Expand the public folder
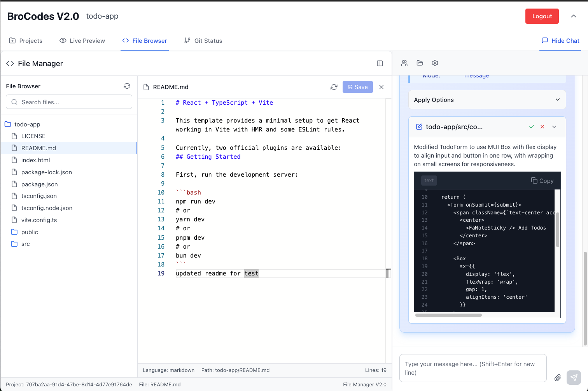Screen dimensions: 588x391 click(68, 232)
